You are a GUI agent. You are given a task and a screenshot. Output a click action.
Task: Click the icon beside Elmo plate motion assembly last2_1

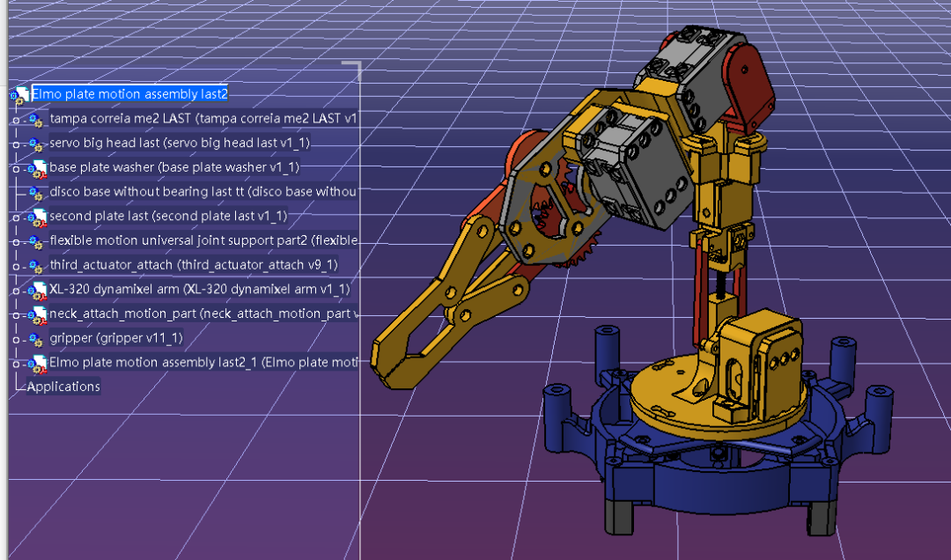coord(38,364)
